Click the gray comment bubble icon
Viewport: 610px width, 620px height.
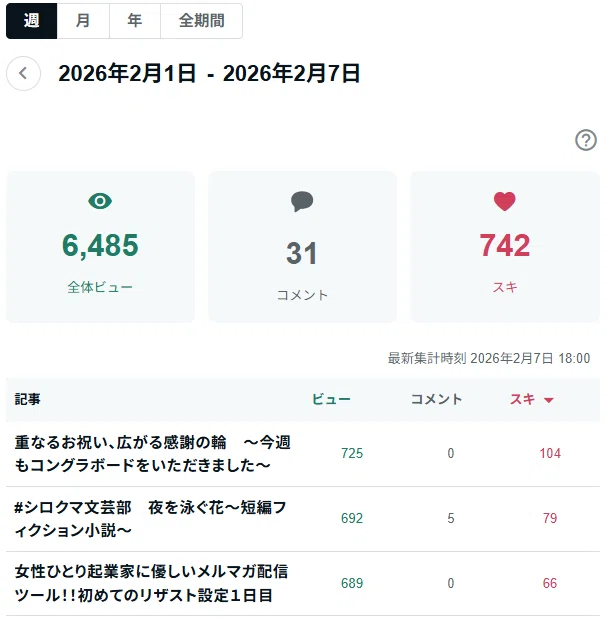pos(302,201)
